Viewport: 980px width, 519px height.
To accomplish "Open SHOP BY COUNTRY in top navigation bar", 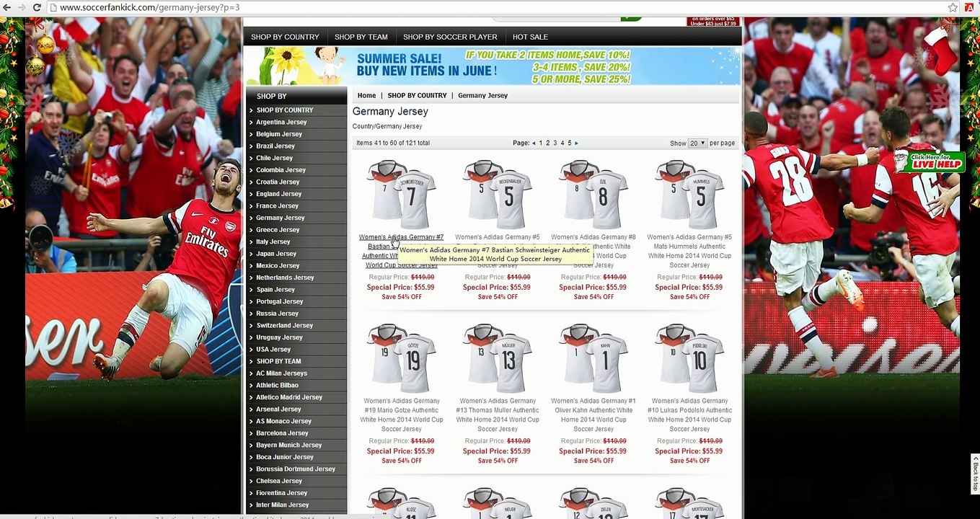I will point(285,37).
